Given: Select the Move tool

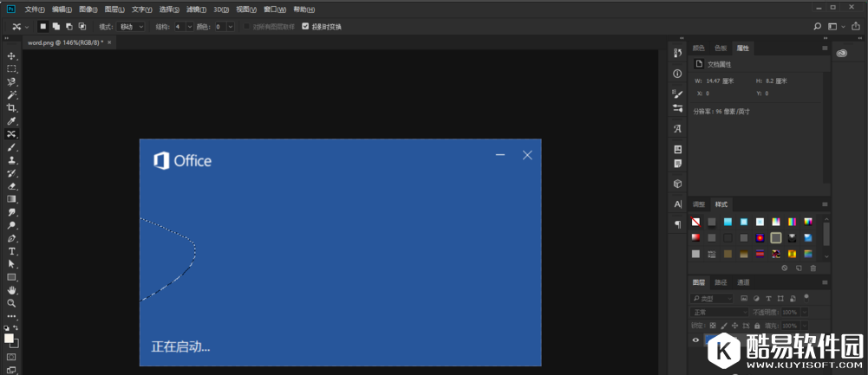Looking at the screenshot, I should 11,55.
